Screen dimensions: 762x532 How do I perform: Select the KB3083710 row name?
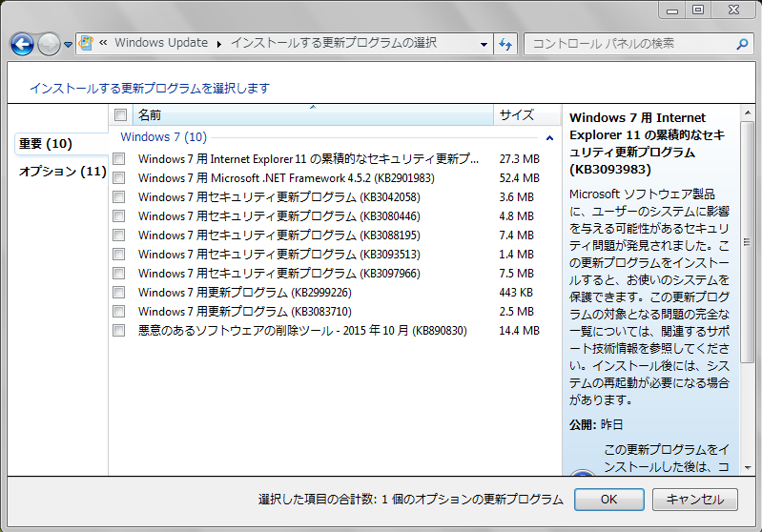tap(245, 312)
